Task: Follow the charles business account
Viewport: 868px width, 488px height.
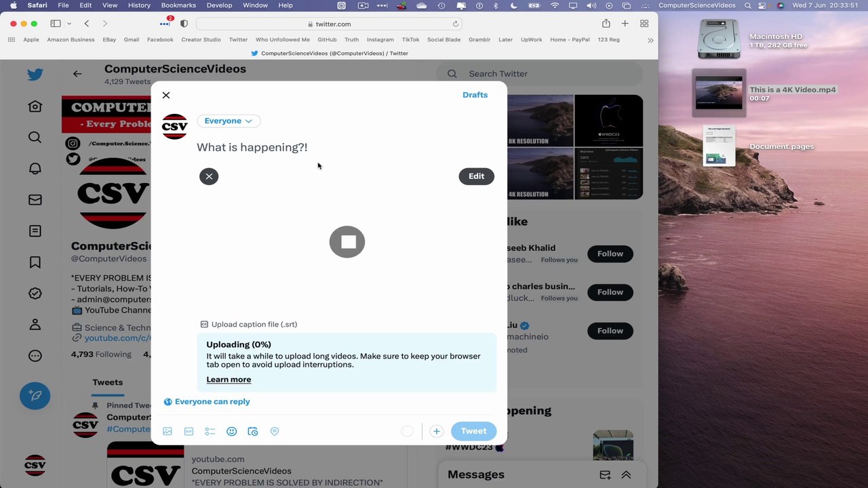Action: [610, 292]
